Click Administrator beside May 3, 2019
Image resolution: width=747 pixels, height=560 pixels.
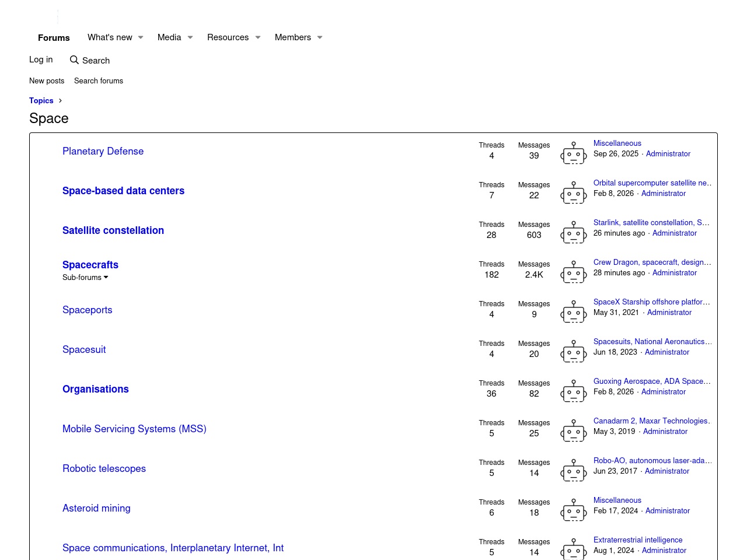tap(665, 432)
